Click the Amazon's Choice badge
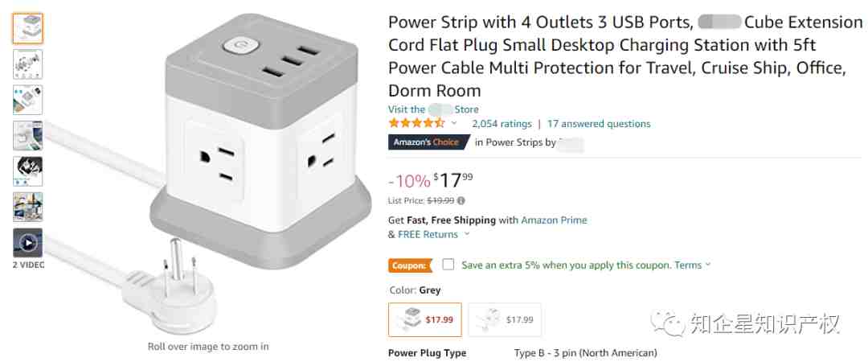 (x=428, y=142)
